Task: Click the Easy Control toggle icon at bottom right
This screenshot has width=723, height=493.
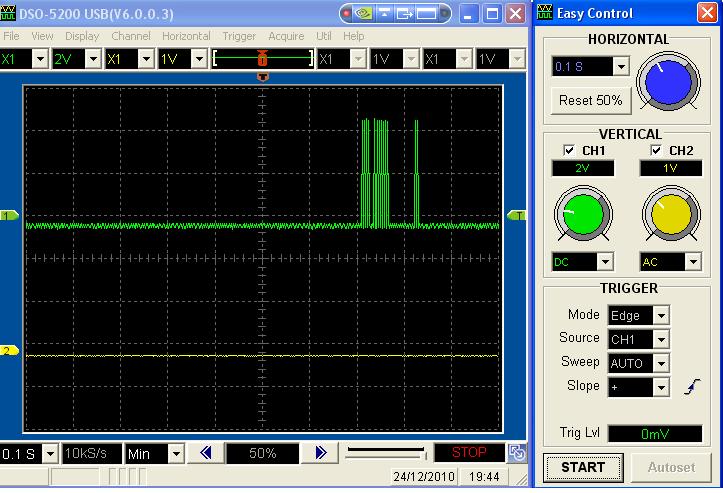Action: point(518,453)
